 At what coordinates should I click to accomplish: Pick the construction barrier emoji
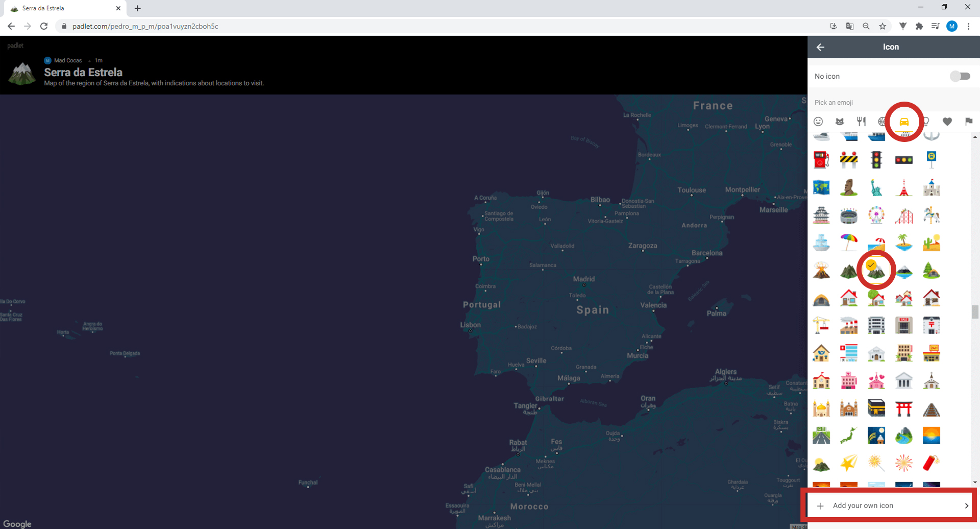pos(849,160)
